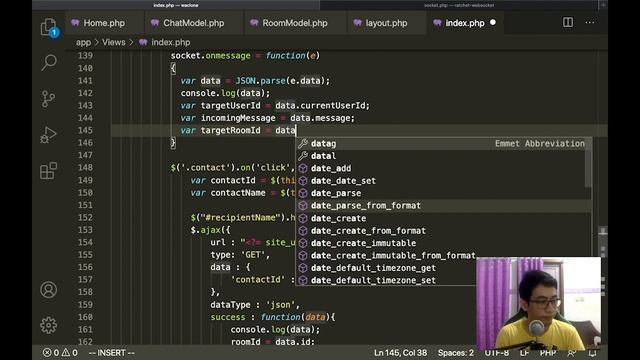Click the type: 'GET' line
The image size is (640, 360).
(x=240, y=255)
